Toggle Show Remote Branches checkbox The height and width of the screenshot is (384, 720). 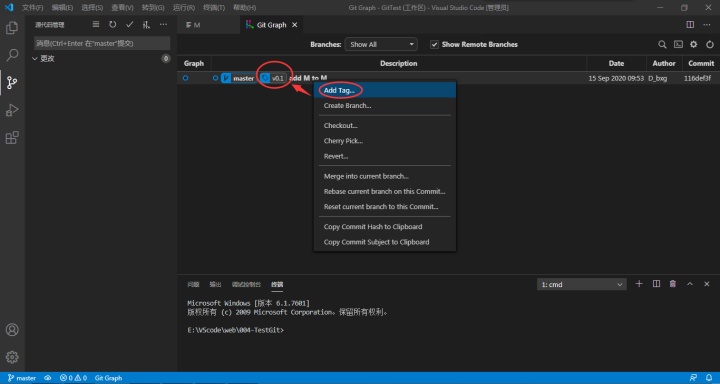tap(434, 45)
